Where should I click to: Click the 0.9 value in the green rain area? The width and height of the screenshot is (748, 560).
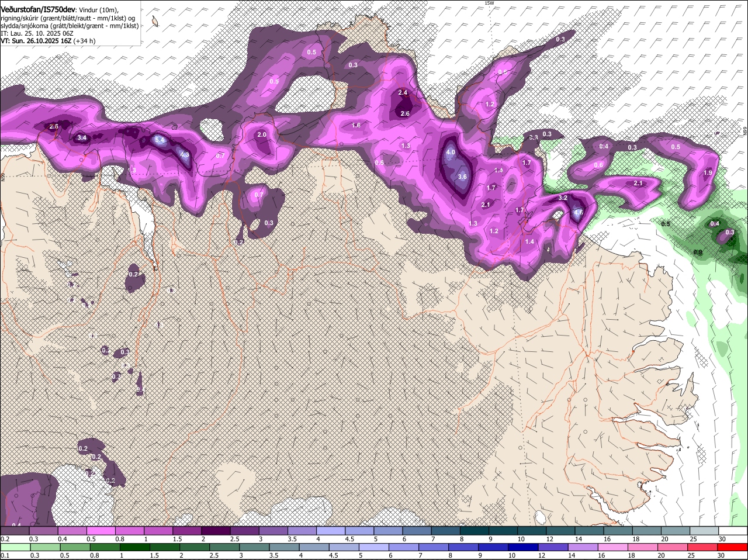coord(697,252)
